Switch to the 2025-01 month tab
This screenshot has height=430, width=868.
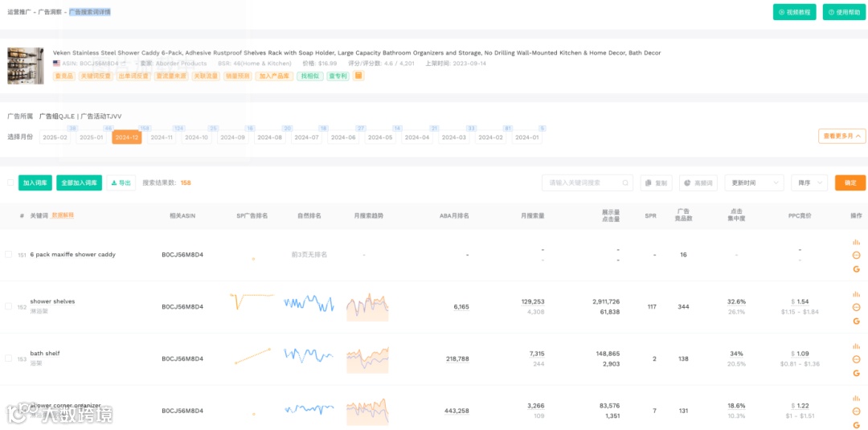pyautogui.click(x=91, y=137)
